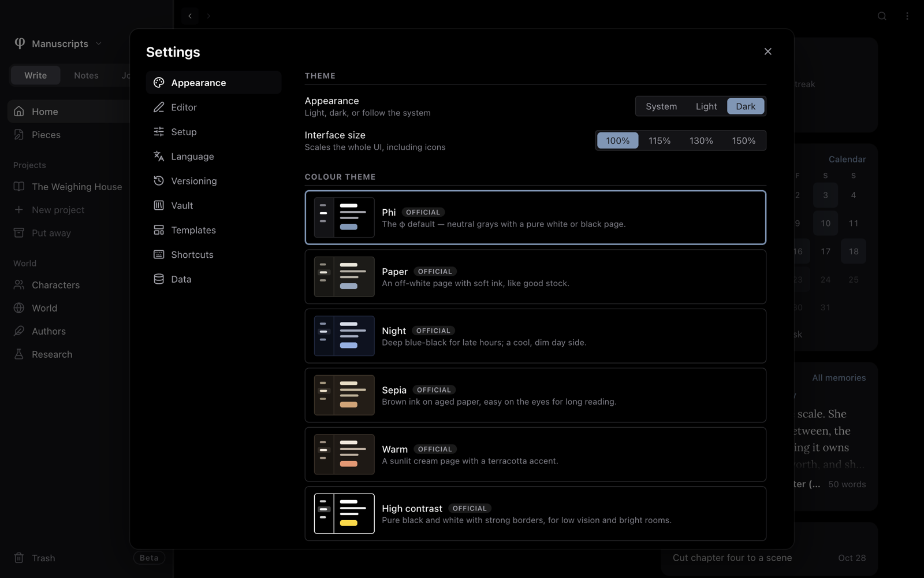This screenshot has width=924, height=578.
Task: Click the High contrast theme preview thumbnail
Action: click(x=344, y=514)
